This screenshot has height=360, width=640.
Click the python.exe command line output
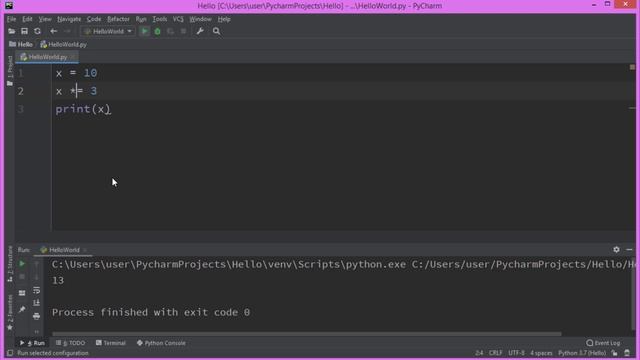coord(344,264)
